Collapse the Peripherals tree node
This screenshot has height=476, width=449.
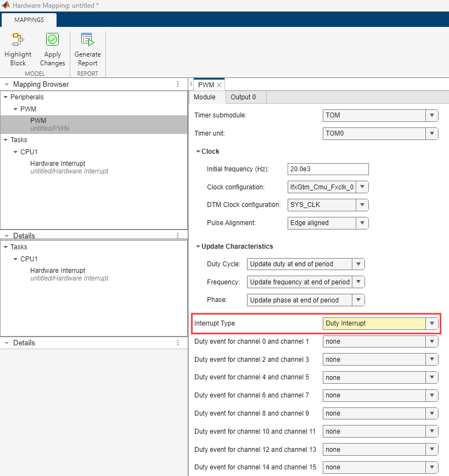pyautogui.click(x=7, y=97)
